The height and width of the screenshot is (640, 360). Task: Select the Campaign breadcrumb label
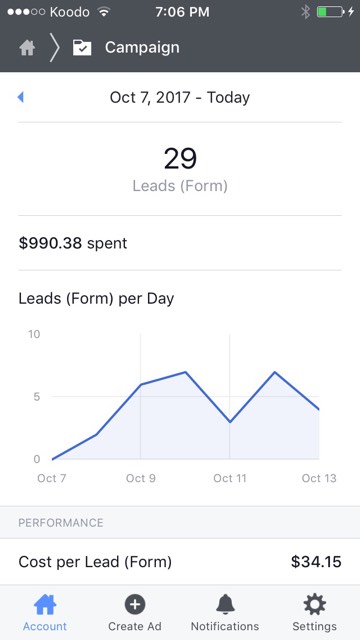coord(142,48)
